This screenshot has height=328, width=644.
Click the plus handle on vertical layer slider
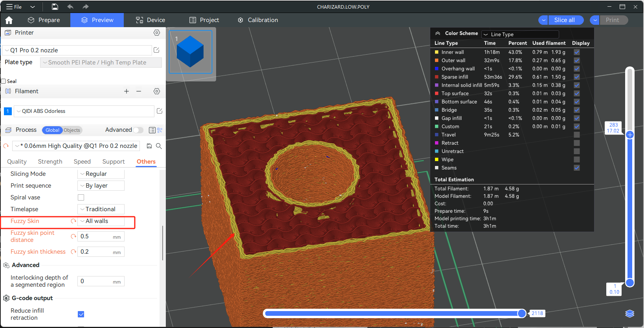(630, 135)
